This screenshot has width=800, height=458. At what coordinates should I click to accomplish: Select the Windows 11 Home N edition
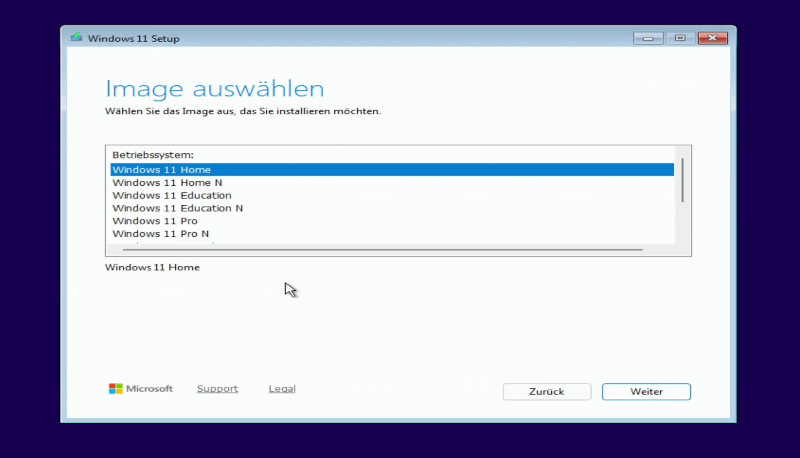point(392,183)
